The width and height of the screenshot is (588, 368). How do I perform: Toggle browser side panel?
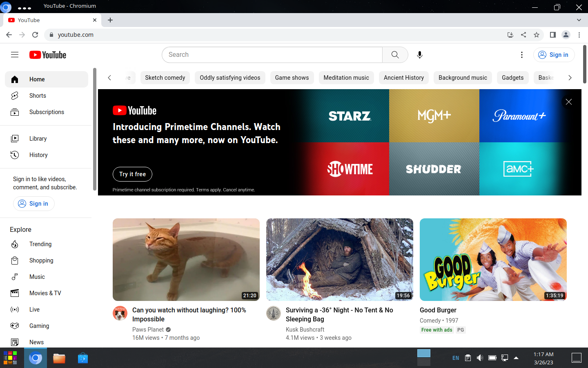(553, 35)
